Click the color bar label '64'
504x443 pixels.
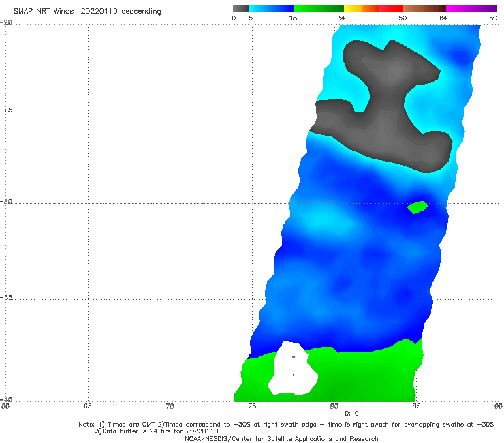(x=443, y=18)
